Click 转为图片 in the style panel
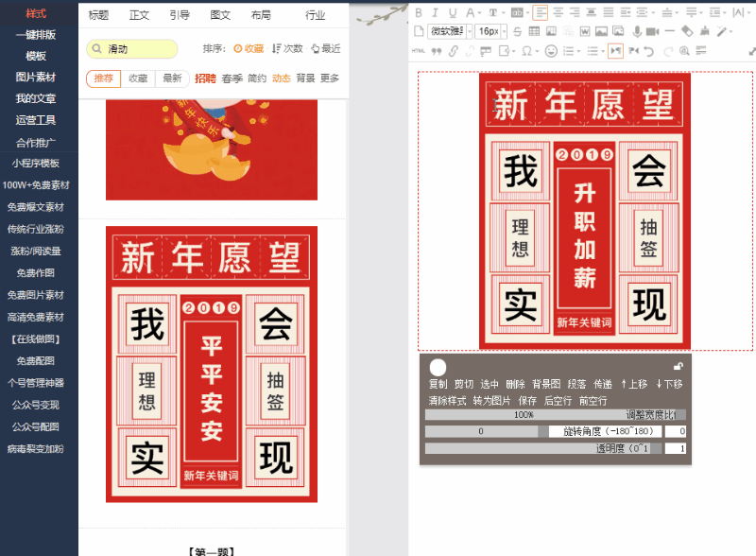Screen dimensions: 756x556 (x=491, y=400)
